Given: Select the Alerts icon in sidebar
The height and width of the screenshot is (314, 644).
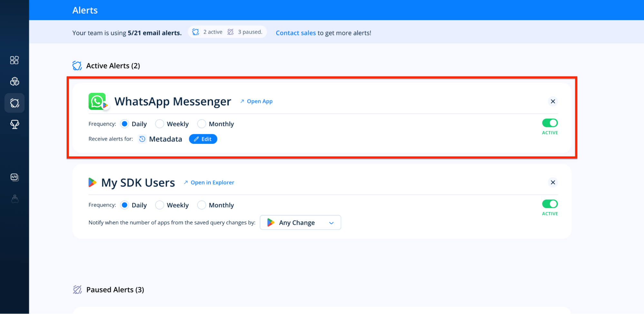Looking at the screenshot, I should point(14,103).
